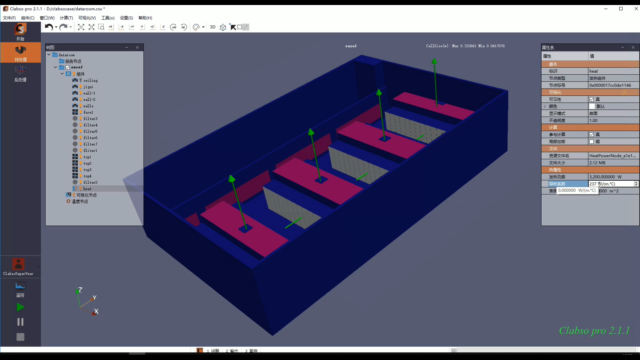Open the 窗口(W) menu

[x=47, y=18]
